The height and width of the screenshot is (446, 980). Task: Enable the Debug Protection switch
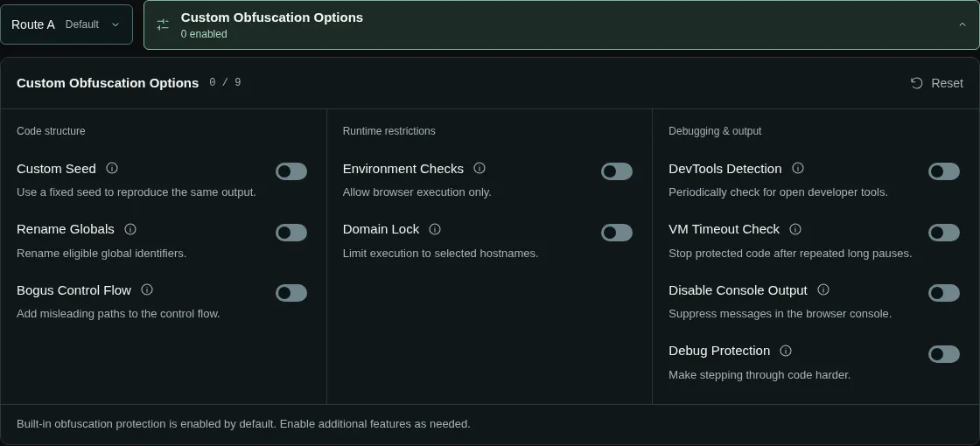click(x=944, y=354)
